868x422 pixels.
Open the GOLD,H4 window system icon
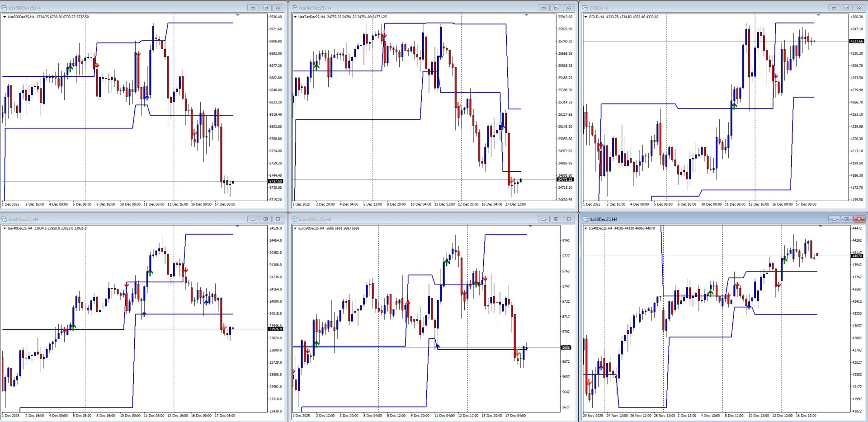[x=585, y=8]
